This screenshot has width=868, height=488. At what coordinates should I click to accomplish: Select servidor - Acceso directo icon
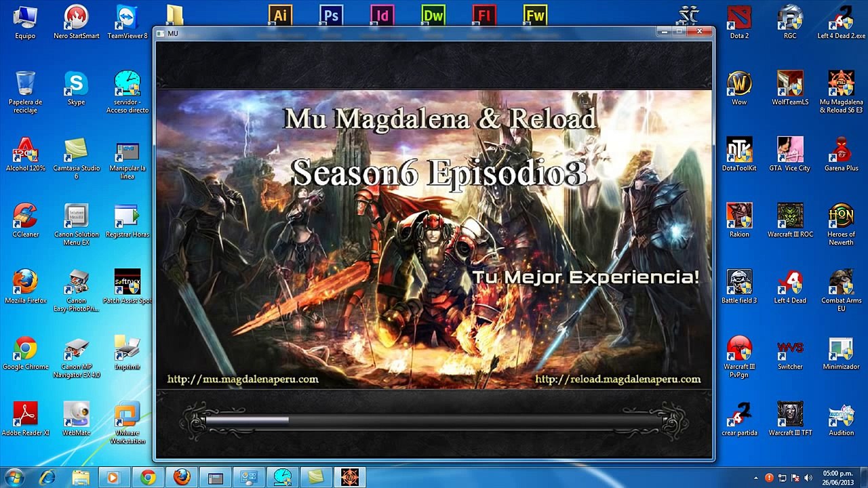[x=127, y=91]
